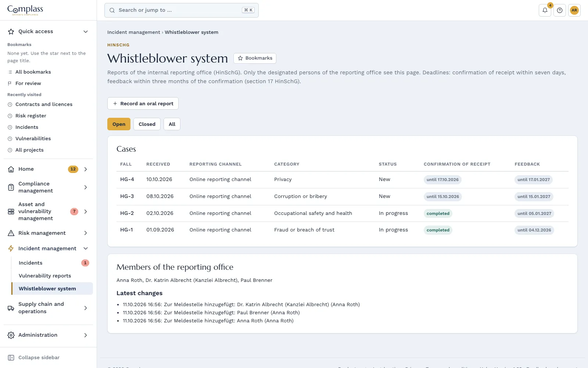
Task: Click 'Fraud or breach of trust' cell
Action: [x=304, y=230]
